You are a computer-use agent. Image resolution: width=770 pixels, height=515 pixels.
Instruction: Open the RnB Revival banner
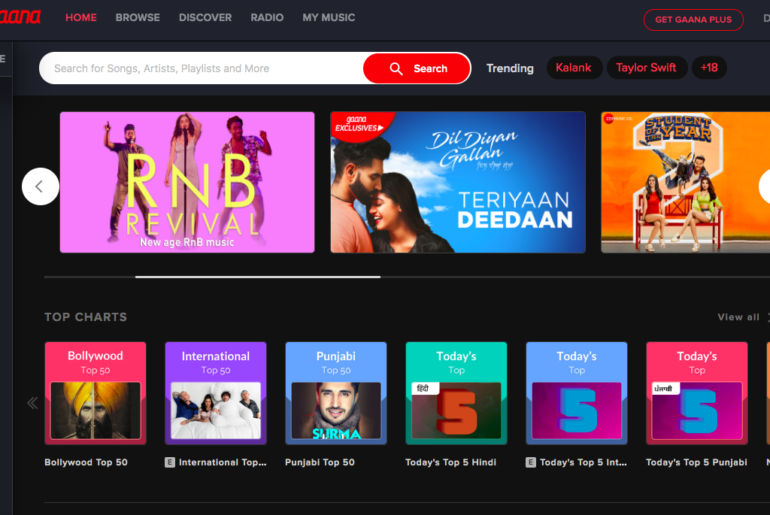click(x=187, y=182)
